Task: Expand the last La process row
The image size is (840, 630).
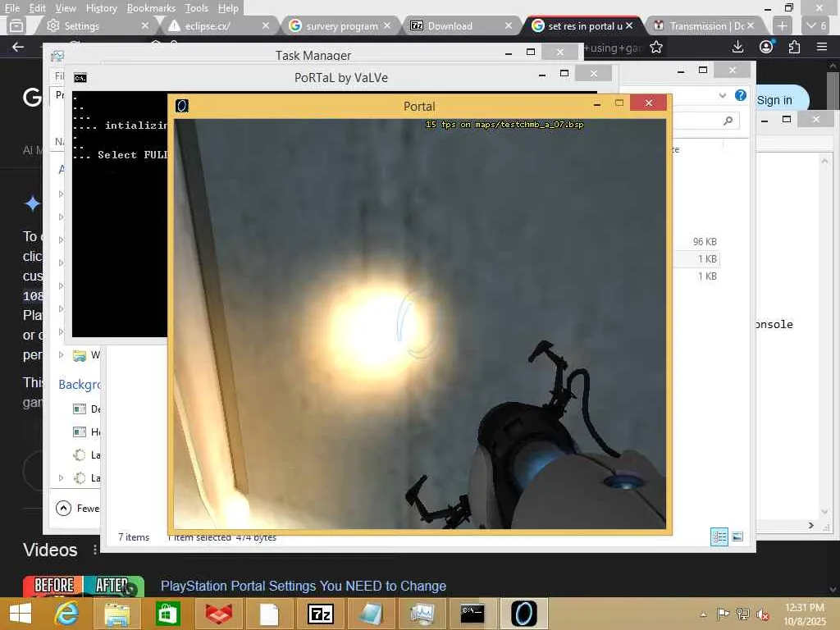Action: point(61,477)
